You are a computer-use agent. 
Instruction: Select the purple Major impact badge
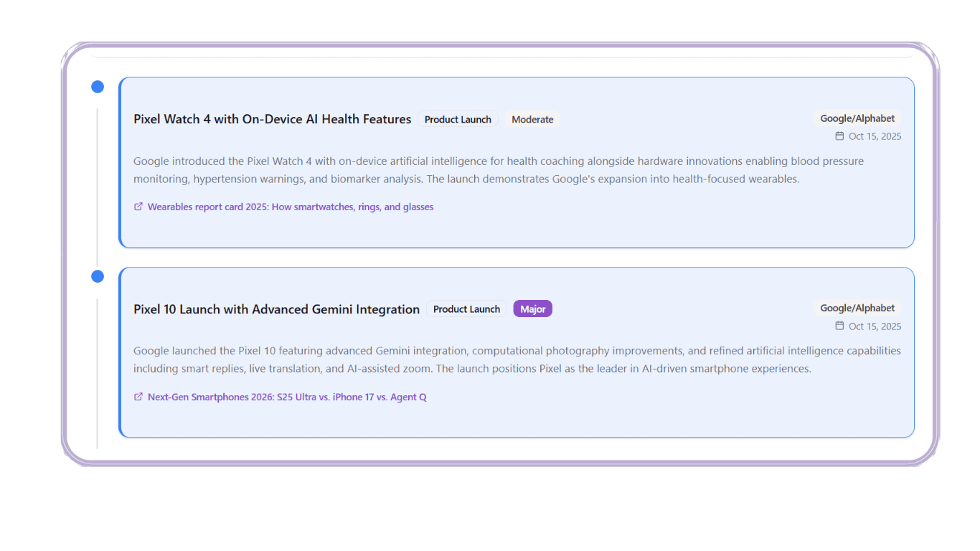pyautogui.click(x=532, y=309)
